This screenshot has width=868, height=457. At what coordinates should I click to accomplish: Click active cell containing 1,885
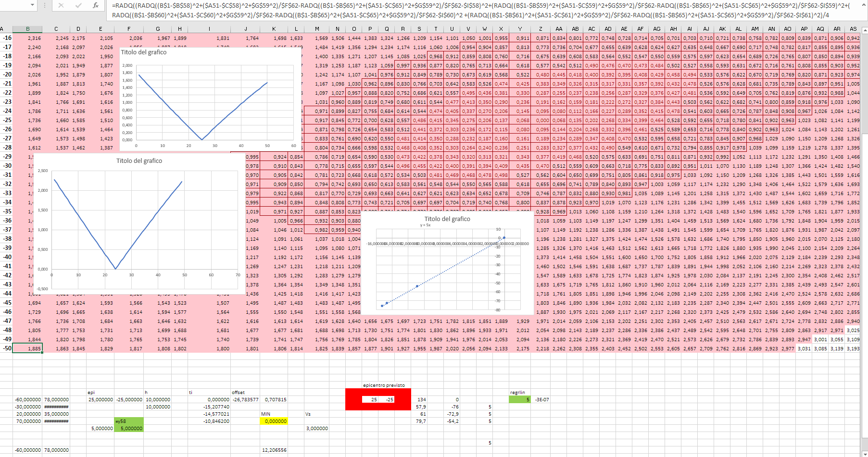[27, 348]
